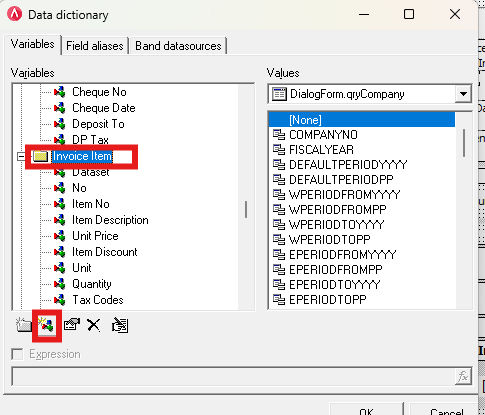Click the Cheque No variable icon
Screen dimensions: 485x415
click(x=60, y=92)
